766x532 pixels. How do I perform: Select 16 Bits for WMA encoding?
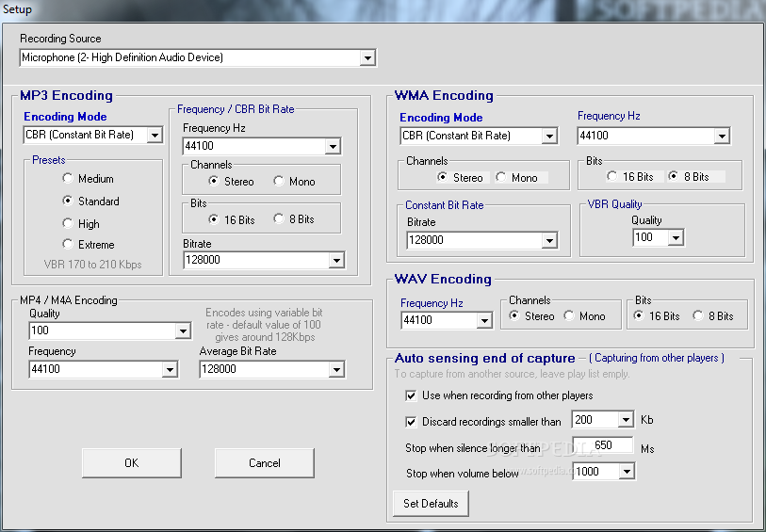[611, 176]
